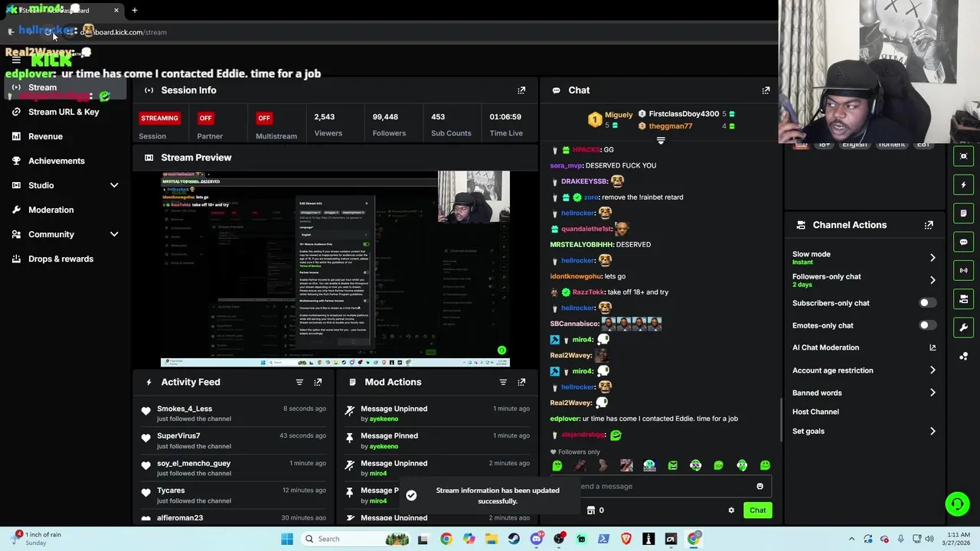Open the emoji picker in chat input

pos(759,486)
